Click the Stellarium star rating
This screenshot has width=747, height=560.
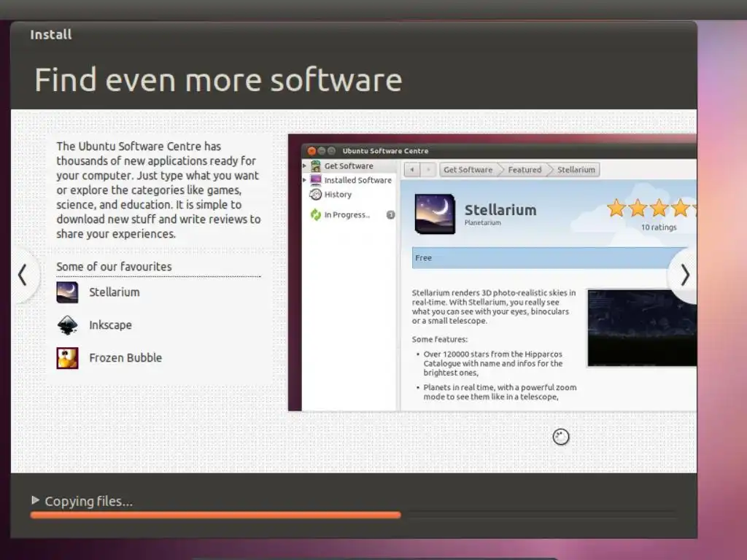[x=651, y=208]
